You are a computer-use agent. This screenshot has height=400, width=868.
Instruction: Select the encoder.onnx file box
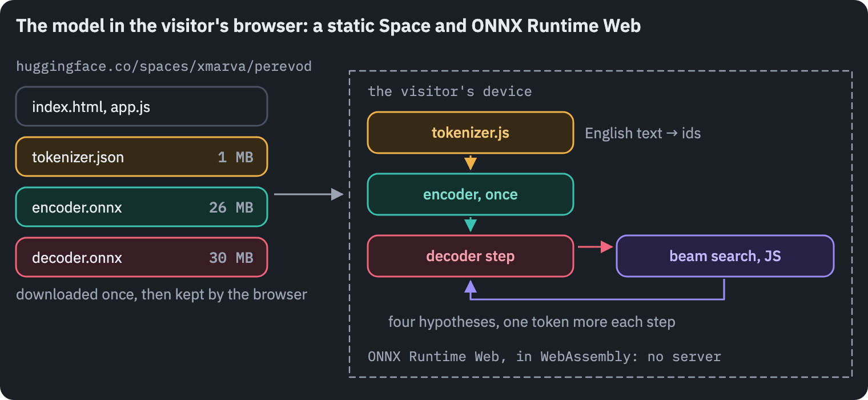[142, 207]
